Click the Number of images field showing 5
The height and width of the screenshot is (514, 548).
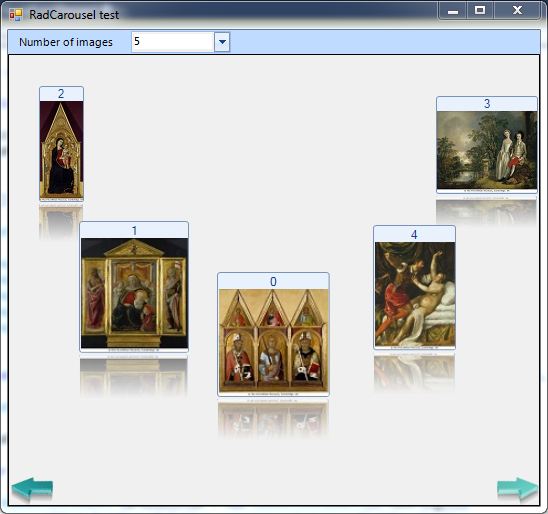point(173,42)
